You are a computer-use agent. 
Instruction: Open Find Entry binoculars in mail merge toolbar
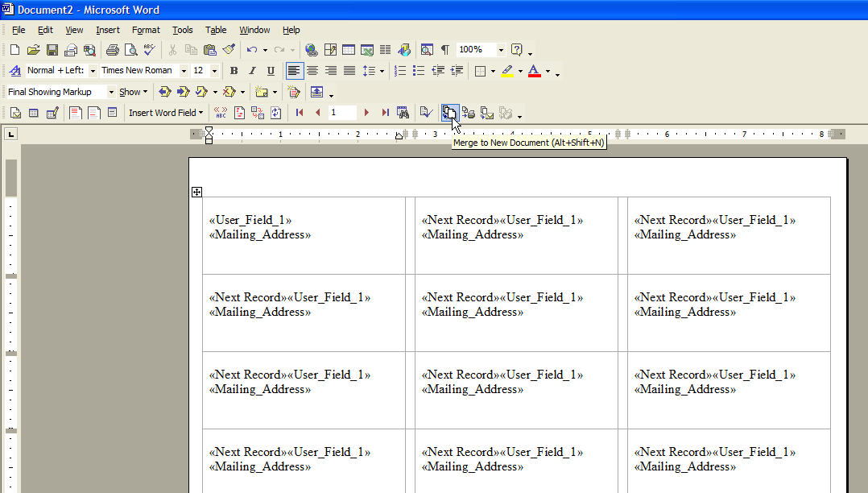[x=403, y=113]
